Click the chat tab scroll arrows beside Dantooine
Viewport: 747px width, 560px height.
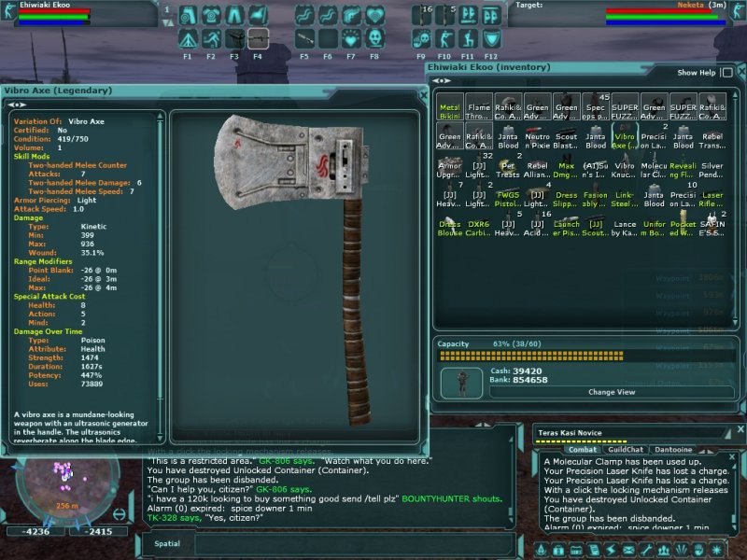[706, 450]
